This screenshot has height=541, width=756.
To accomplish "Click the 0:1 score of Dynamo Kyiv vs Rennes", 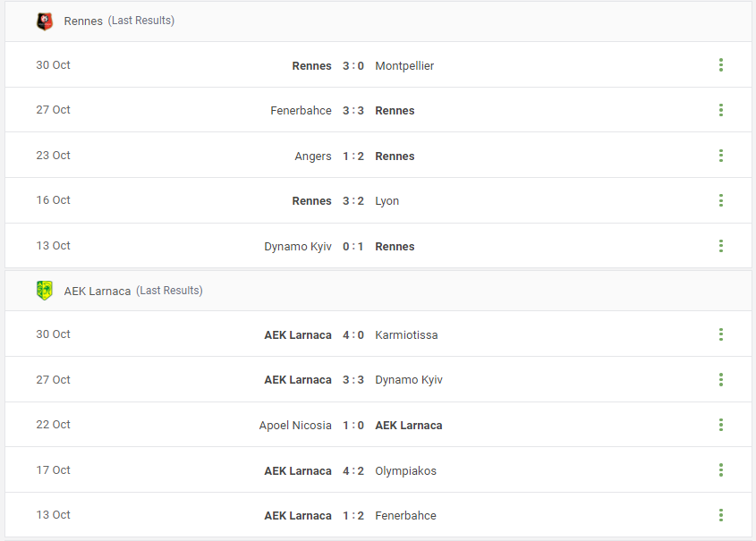I will point(353,247).
